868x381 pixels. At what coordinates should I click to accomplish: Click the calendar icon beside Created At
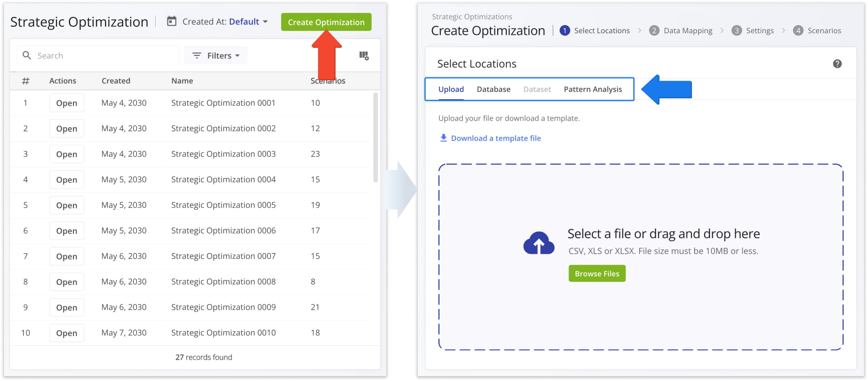point(172,21)
